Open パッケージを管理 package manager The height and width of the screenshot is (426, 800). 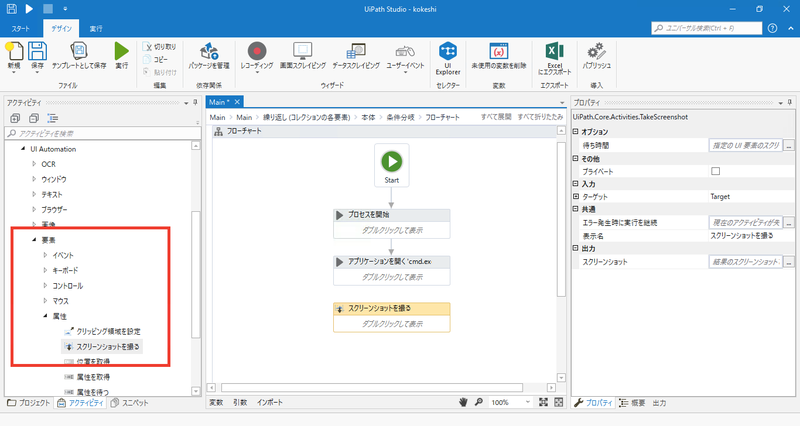209,56
